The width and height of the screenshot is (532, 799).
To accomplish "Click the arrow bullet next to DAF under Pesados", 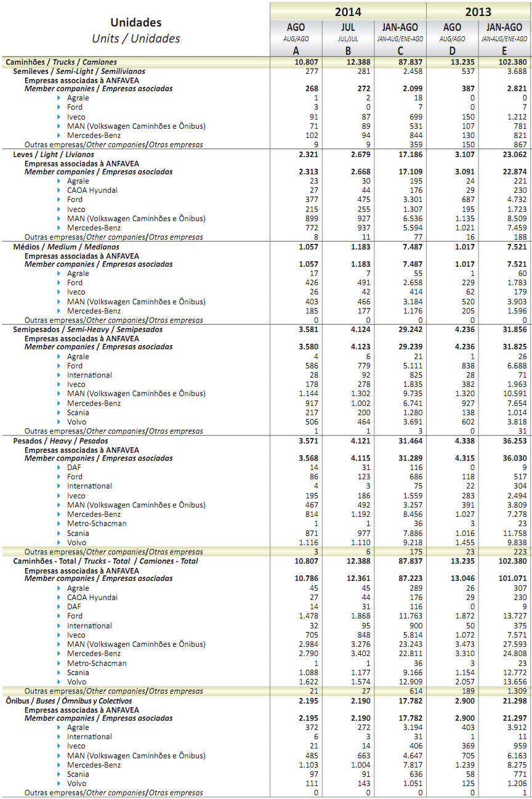I will point(59,468).
